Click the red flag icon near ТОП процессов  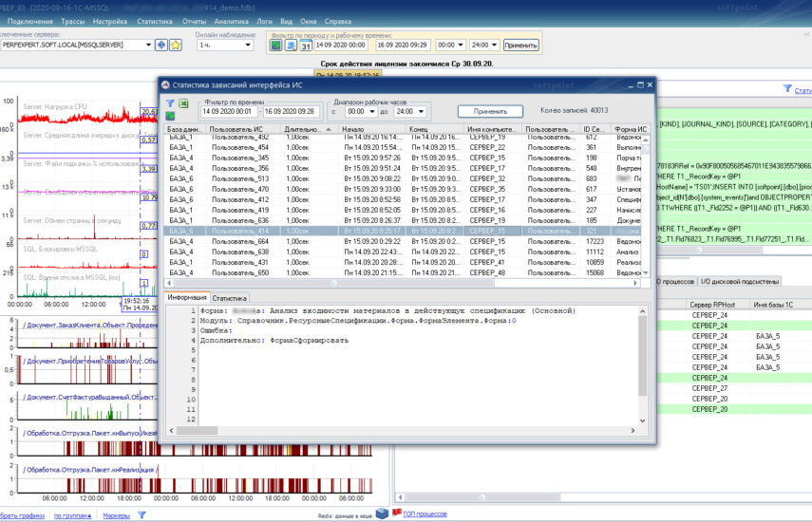pyautogui.click(x=397, y=513)
